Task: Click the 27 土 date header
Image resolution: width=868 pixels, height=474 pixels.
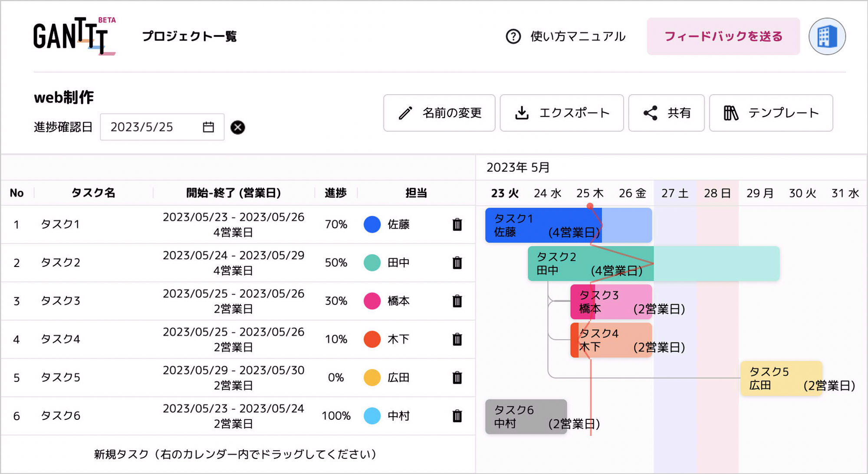Action: pos(675,193)
